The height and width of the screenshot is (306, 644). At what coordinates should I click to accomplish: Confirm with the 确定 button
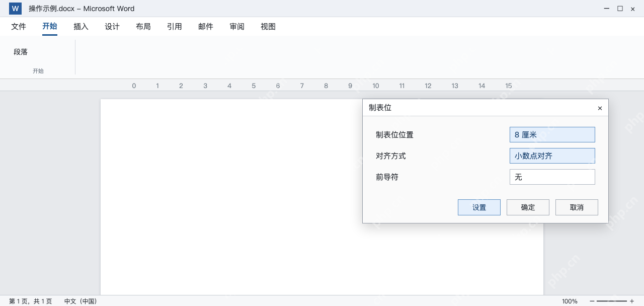528,207
